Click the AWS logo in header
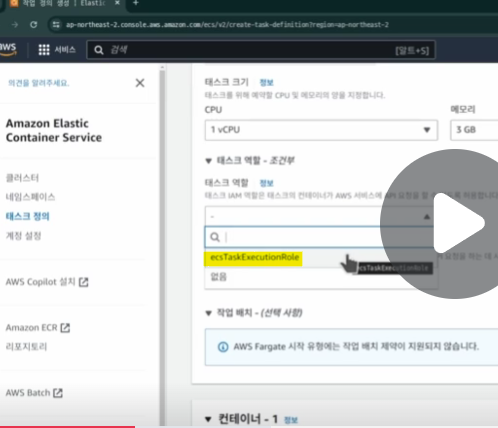 (x=8, y=50)
